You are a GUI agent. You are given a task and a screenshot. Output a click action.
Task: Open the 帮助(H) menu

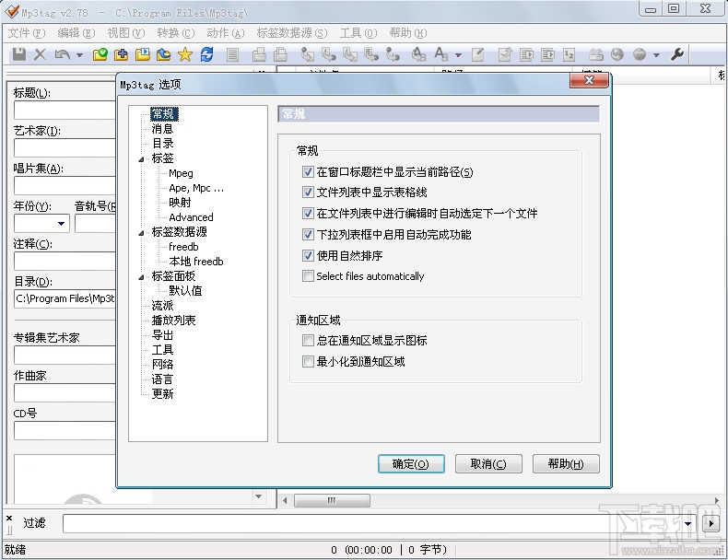[407, 33]
